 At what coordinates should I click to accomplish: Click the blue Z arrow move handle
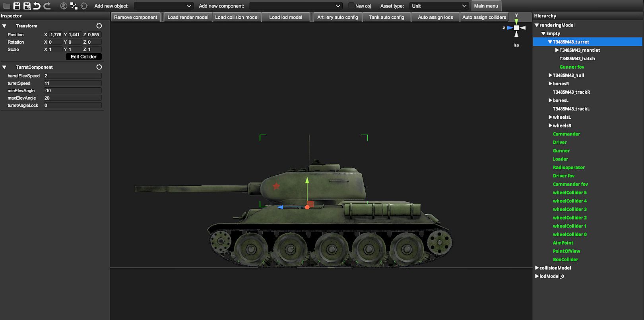coord(280,207)
